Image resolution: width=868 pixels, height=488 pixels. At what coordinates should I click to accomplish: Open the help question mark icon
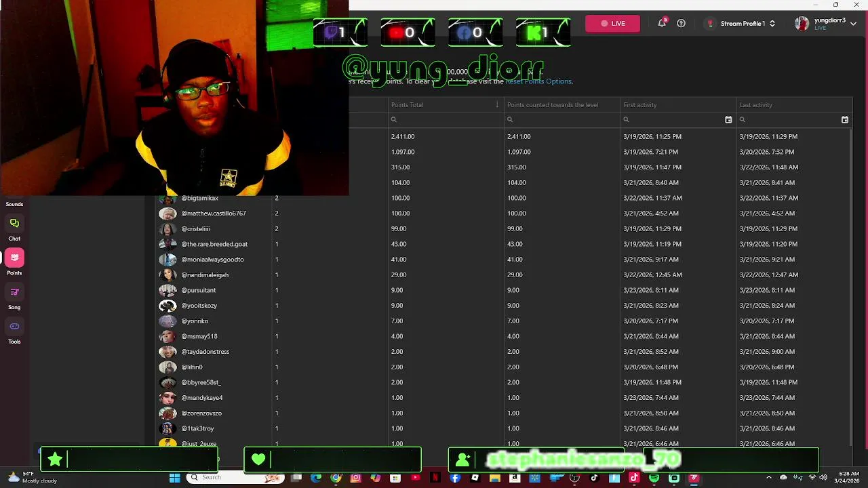tap(682, 23)
